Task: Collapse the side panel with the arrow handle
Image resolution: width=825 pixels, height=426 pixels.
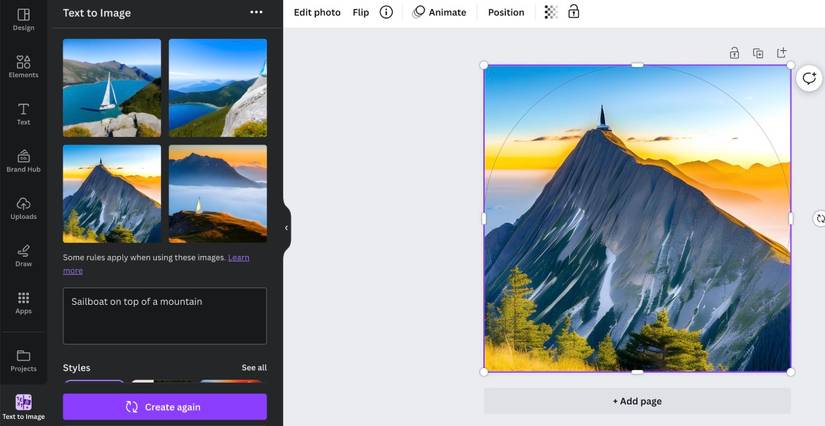Action: point(286,228)
